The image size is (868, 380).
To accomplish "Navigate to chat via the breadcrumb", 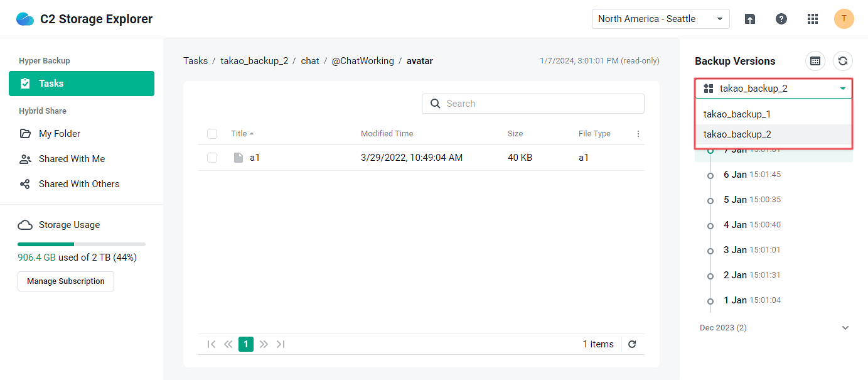I will pos(309,60).
